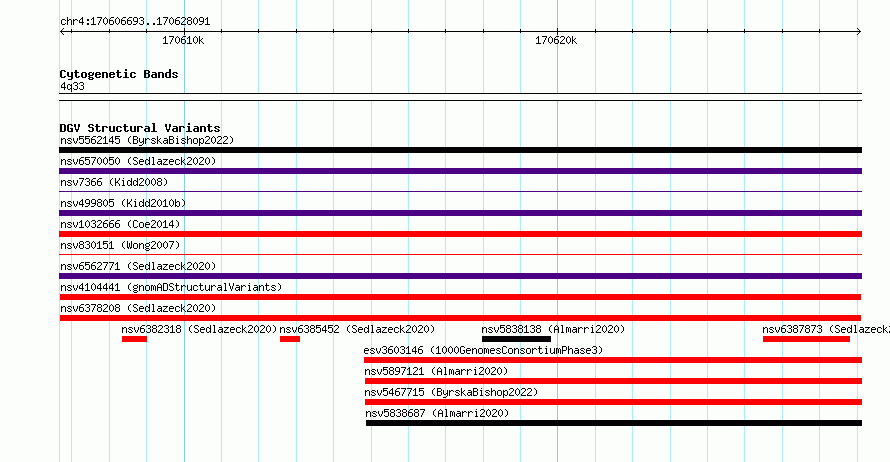The width and height of the screenshot is (890, 462).
Task: Click the 4q33 cytogenetic band bar
Action: click(x=460, y=97)
